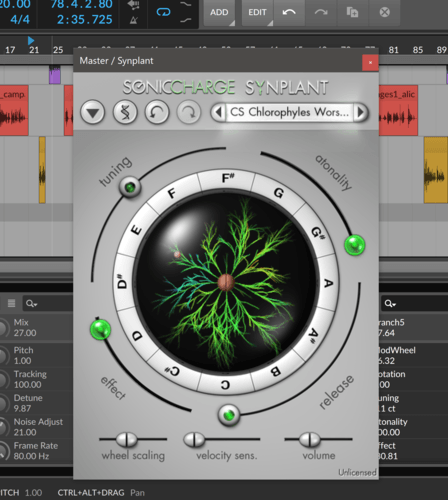The width and height of the screenshot is (448, 500).
Task: Click the purple clip in the top track
Action: coord(55,74)
